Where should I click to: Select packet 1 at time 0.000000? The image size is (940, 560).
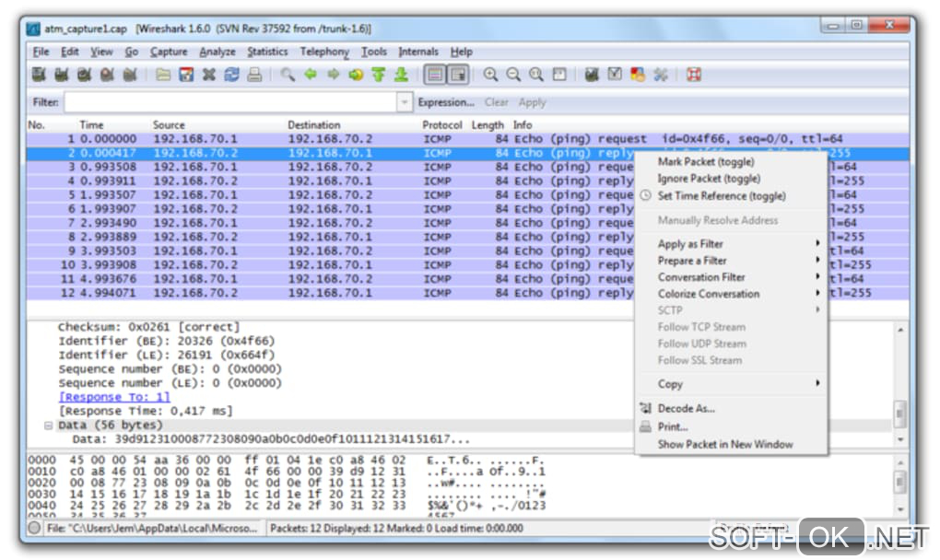pos(467,139)
